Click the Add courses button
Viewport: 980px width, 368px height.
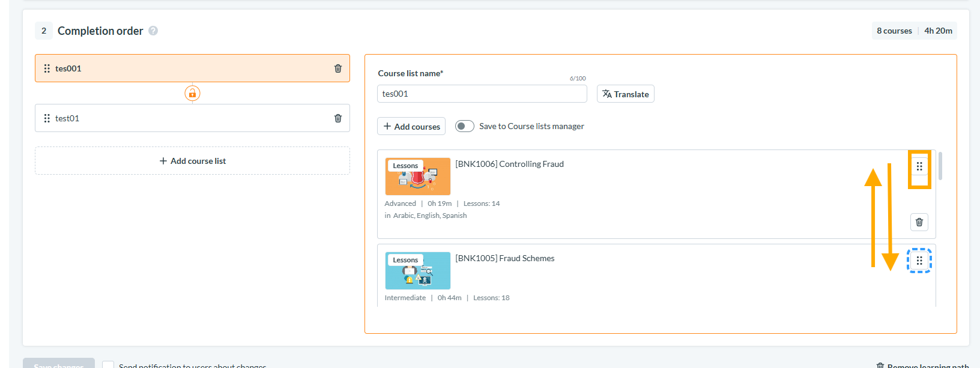tap(411, 126)
